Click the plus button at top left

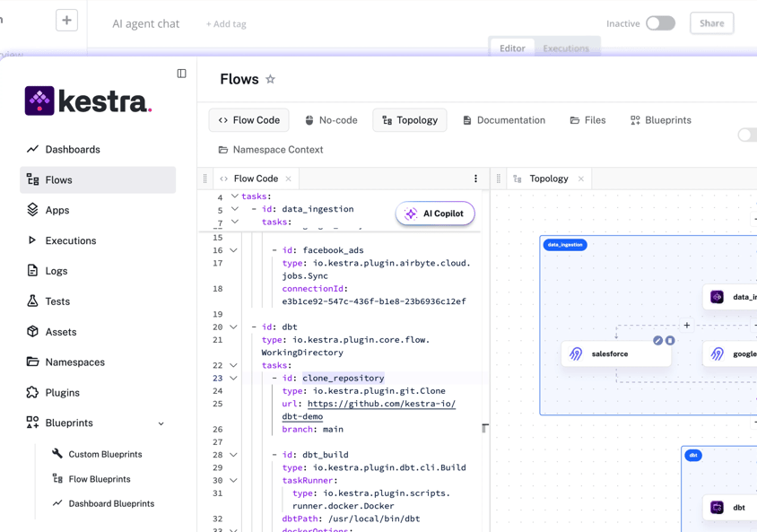pyautogui.click(x=66, y=21)
